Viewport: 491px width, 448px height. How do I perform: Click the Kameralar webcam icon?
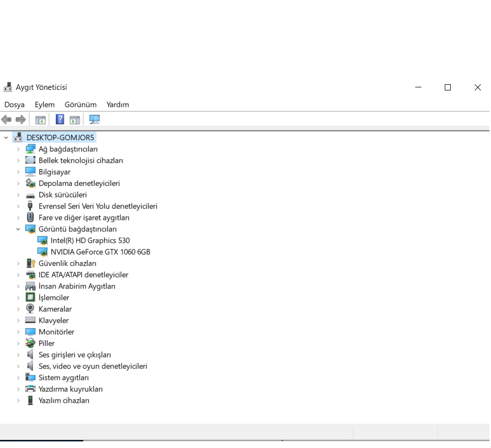click(30, 309)
